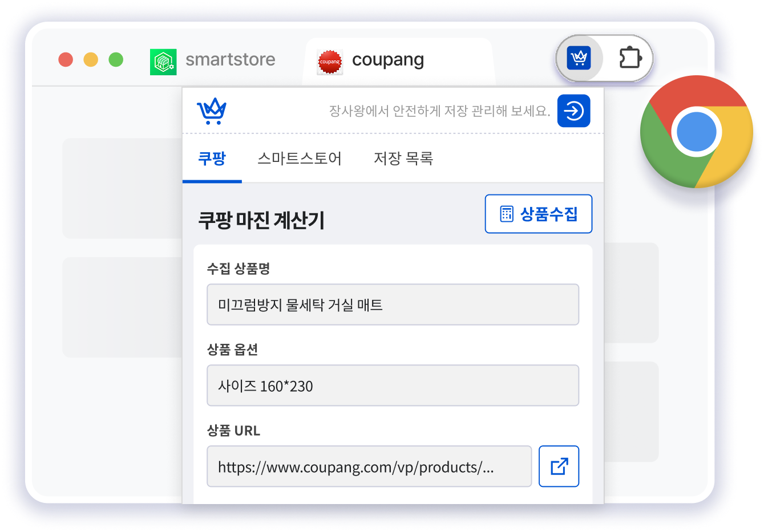764x532 pixels.
Task: Select the 쿠팡 tab
Action: click(212, 159)
